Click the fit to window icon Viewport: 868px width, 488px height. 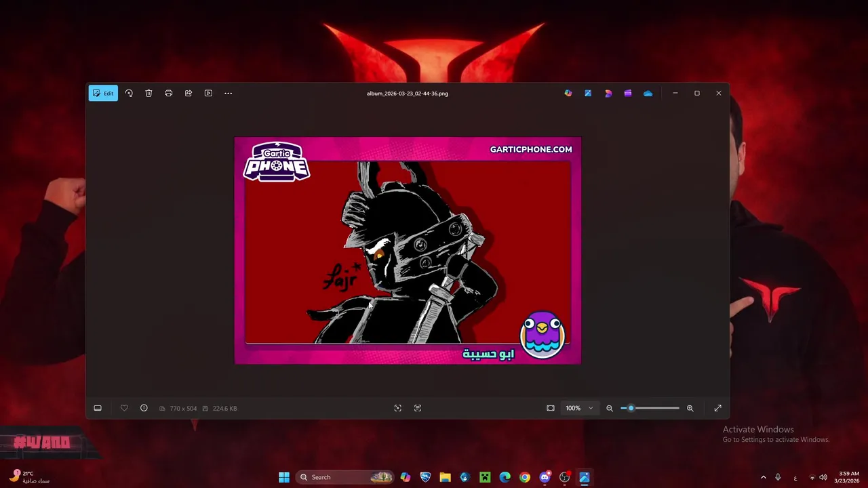pyautogui.click(x=551, y=408)
